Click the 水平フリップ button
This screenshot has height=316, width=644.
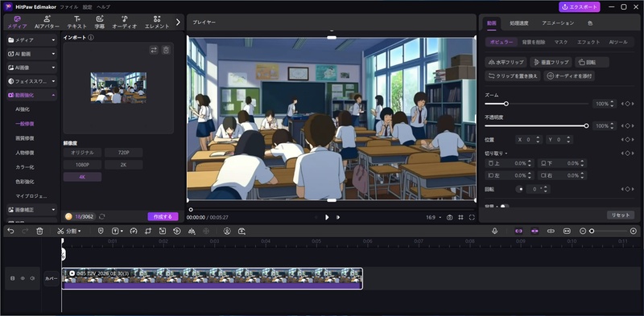coord(506,63)
